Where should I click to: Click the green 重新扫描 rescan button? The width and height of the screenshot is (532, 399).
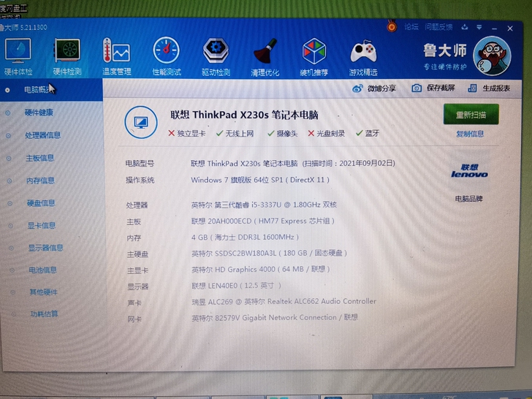[x=471, y=114]
